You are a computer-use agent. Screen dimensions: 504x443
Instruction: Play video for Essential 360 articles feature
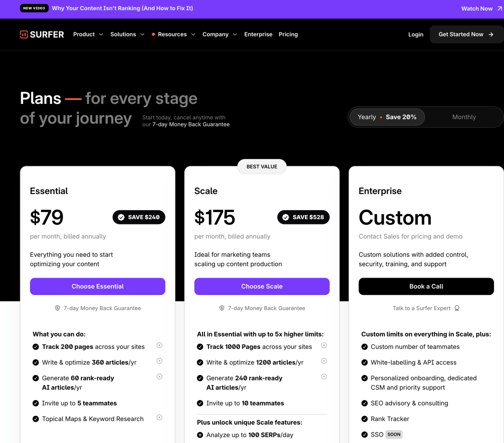tap(160, 361)
